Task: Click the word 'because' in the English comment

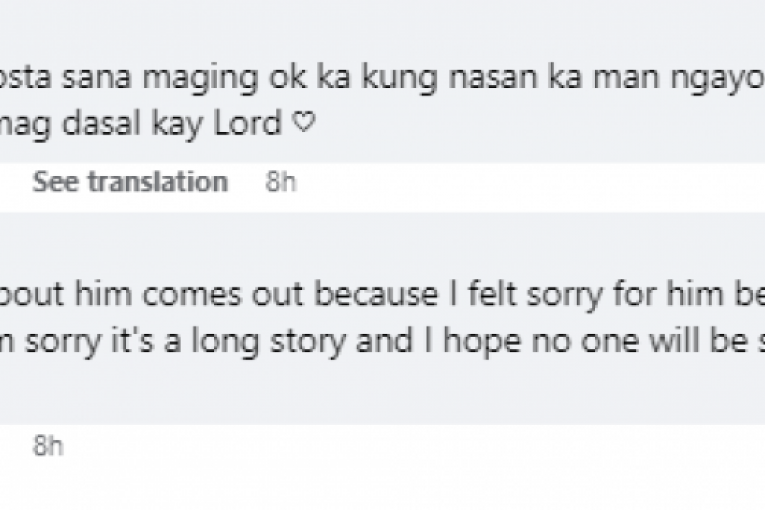Action: coord(387,295)
